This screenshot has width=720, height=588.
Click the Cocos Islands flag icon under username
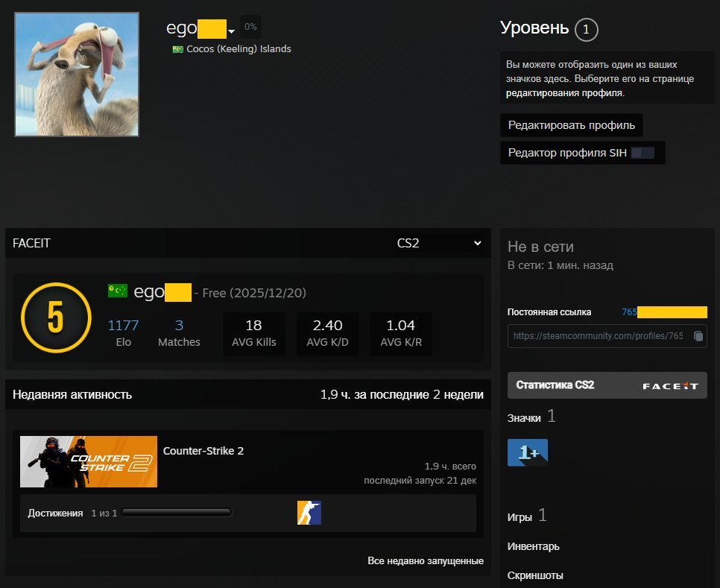178,49
